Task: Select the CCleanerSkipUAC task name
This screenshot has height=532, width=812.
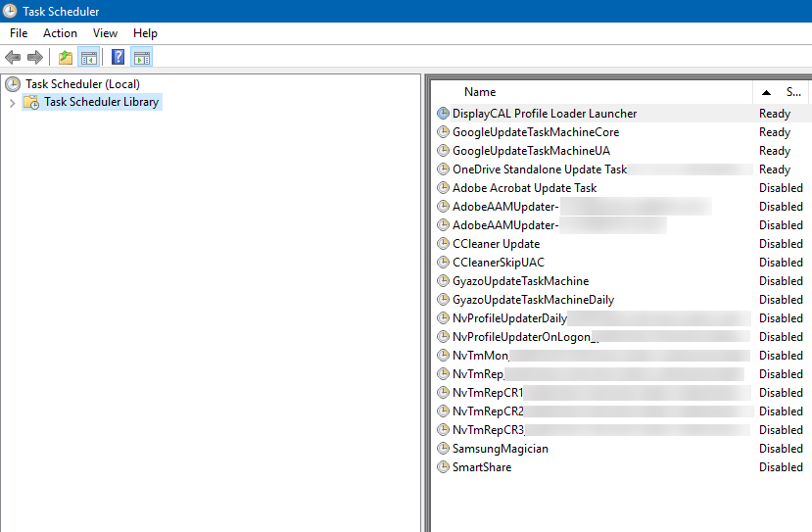Action: pos(499,263)
